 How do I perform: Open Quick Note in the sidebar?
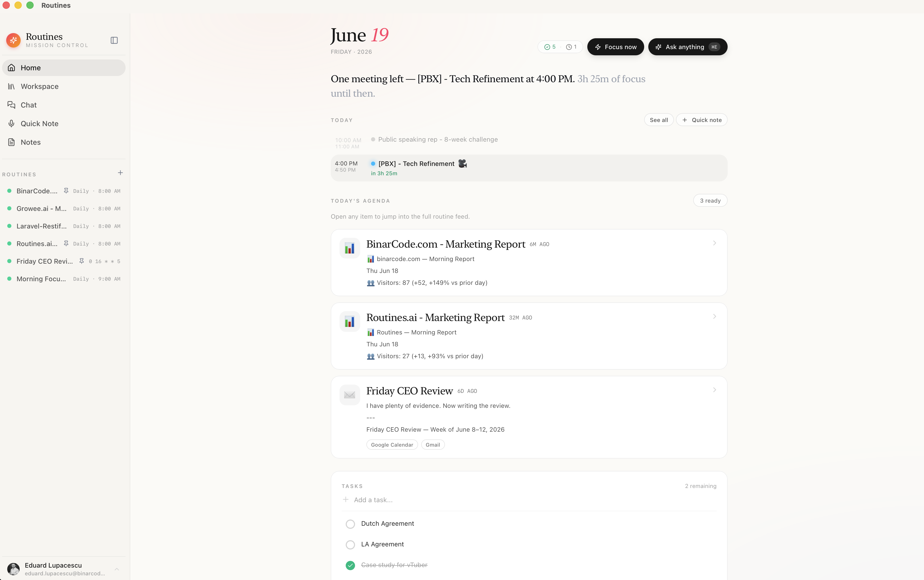click(64, 124)
